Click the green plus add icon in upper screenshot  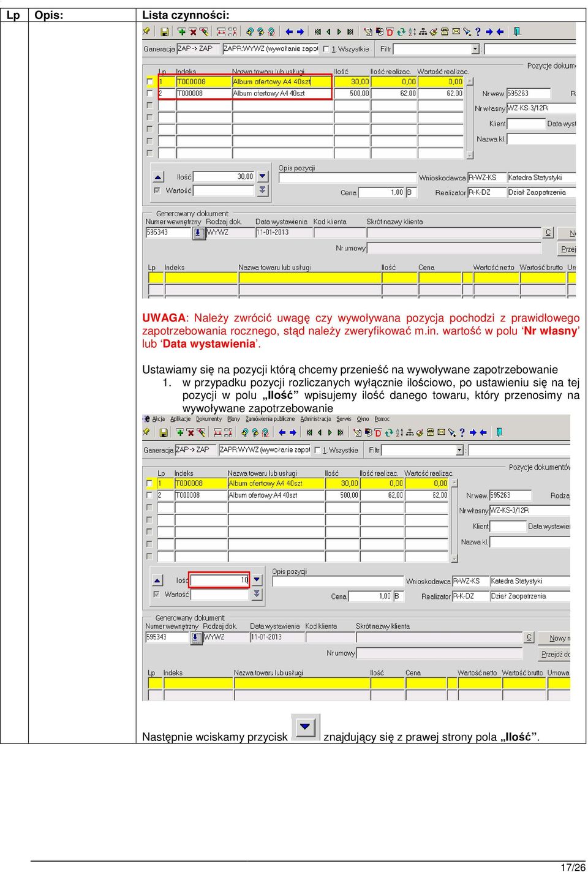[181, 32]
